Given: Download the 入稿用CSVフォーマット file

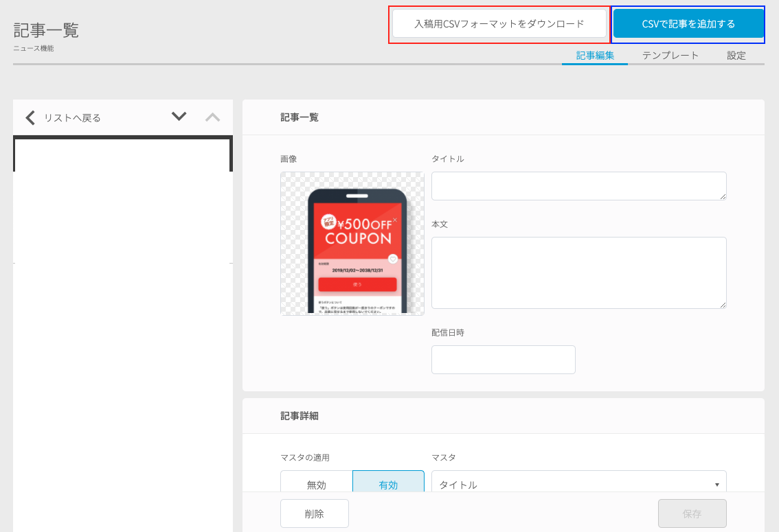Looking at the screenshot, I should click(x=499, y=24).
